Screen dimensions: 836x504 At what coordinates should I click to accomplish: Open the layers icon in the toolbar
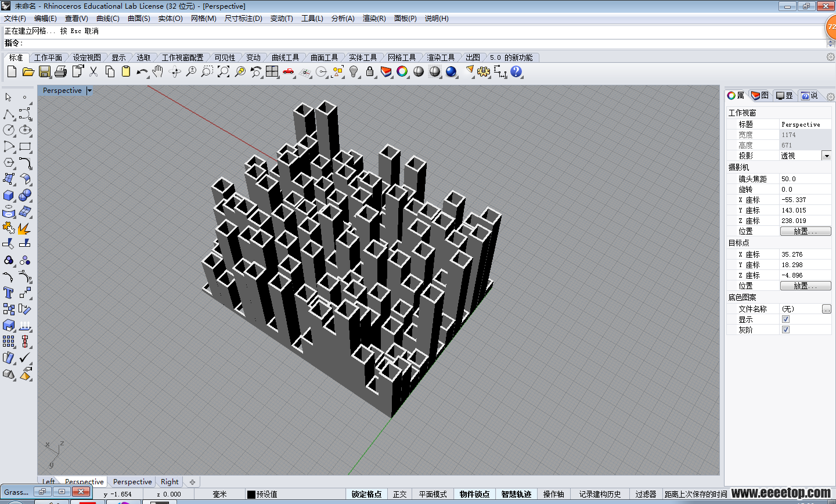point(386,71)
